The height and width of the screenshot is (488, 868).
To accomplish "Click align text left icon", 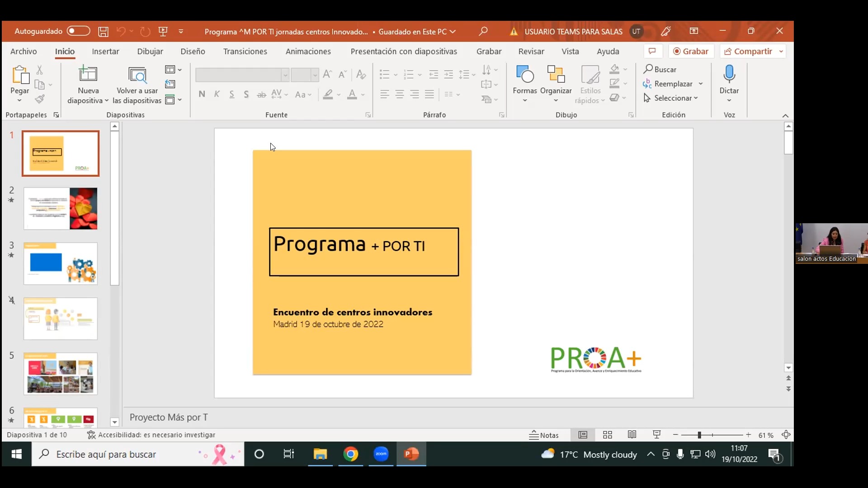I will pyautogui.click(x=385, y=94).
